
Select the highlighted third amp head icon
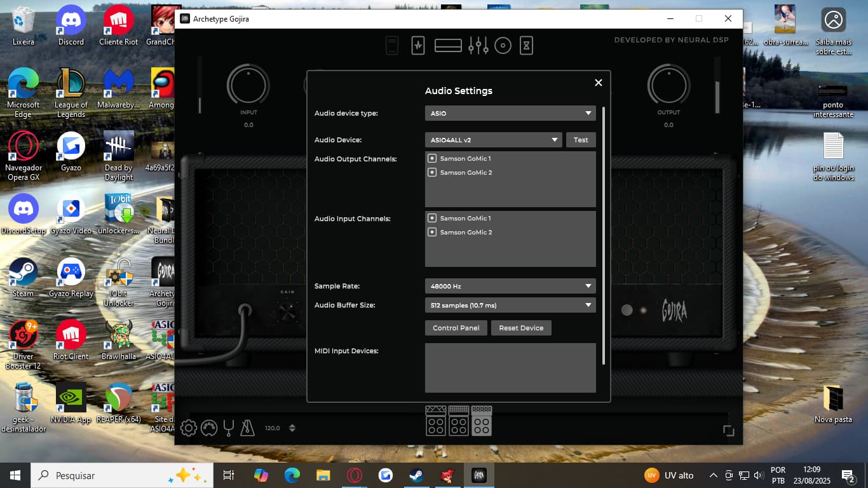482,421
